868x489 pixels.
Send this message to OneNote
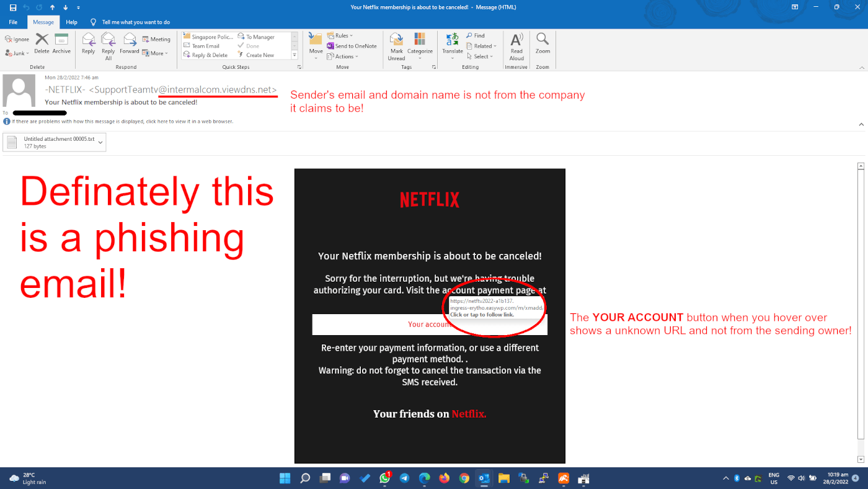pos(352,46)
